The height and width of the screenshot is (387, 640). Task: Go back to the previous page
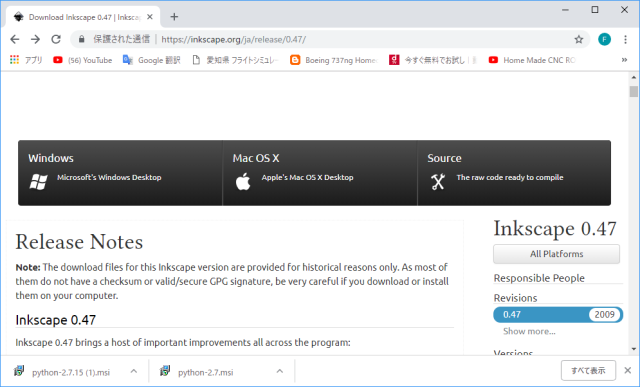click(x=15, y=39)
